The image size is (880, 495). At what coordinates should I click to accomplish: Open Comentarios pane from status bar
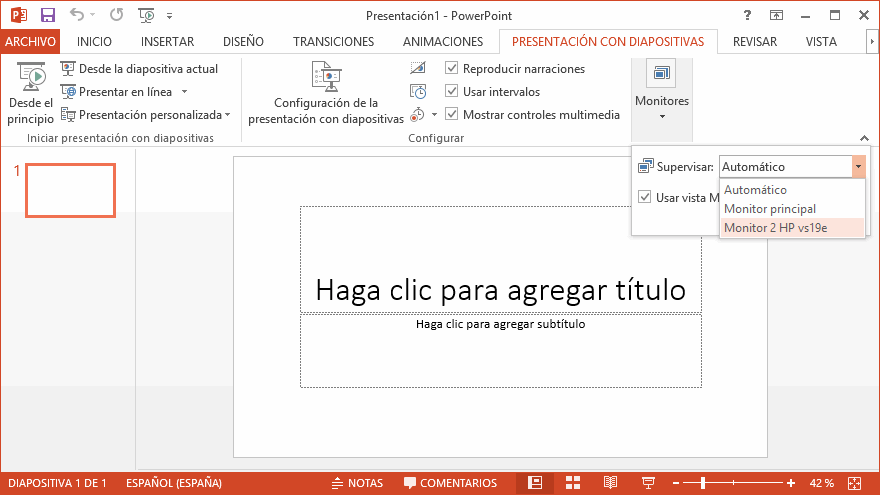pyautogui.click(x=450, y=483)
